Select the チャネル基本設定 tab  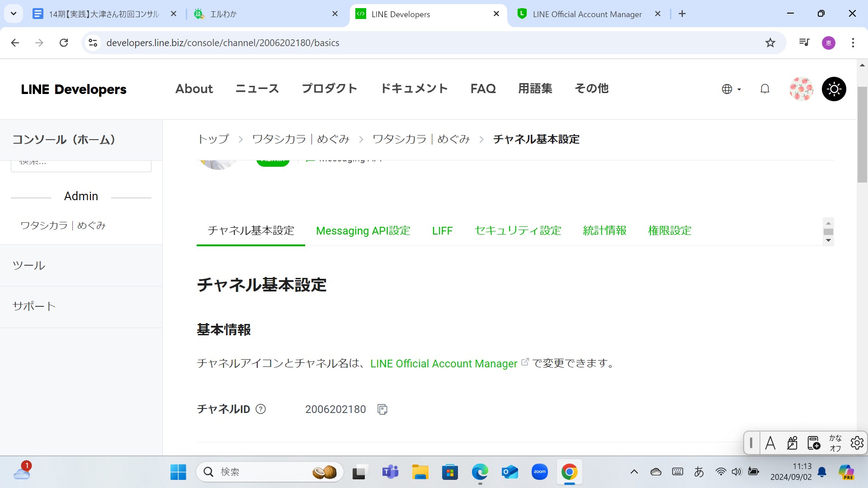(251, 231)
